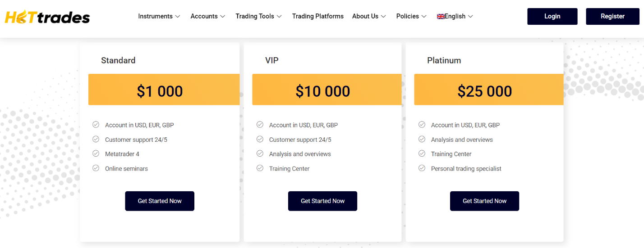Get Started Now with VIP account
This screenshot has width=644, height=248.
click(x=322, y=201)
